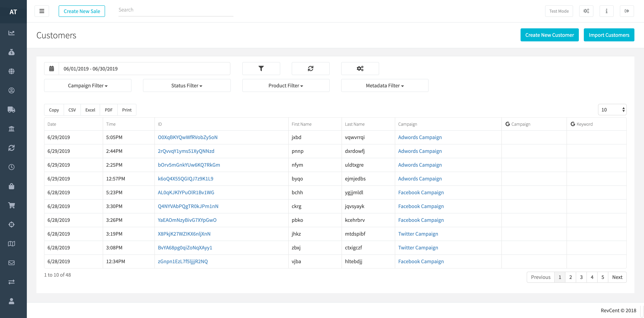The height and width of the screenshot is (318, 644).
Task: Click into the Search input field
Action: (176, 10)
